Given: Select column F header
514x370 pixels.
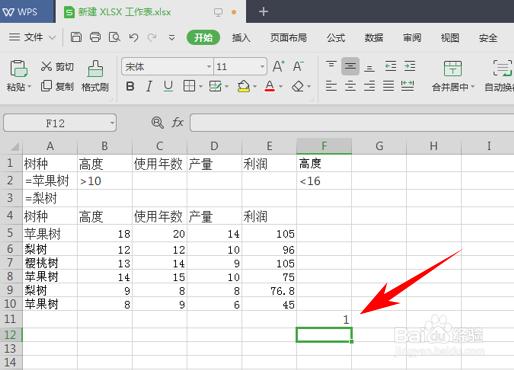Looking at the screenshot, I should click(324, 146).
